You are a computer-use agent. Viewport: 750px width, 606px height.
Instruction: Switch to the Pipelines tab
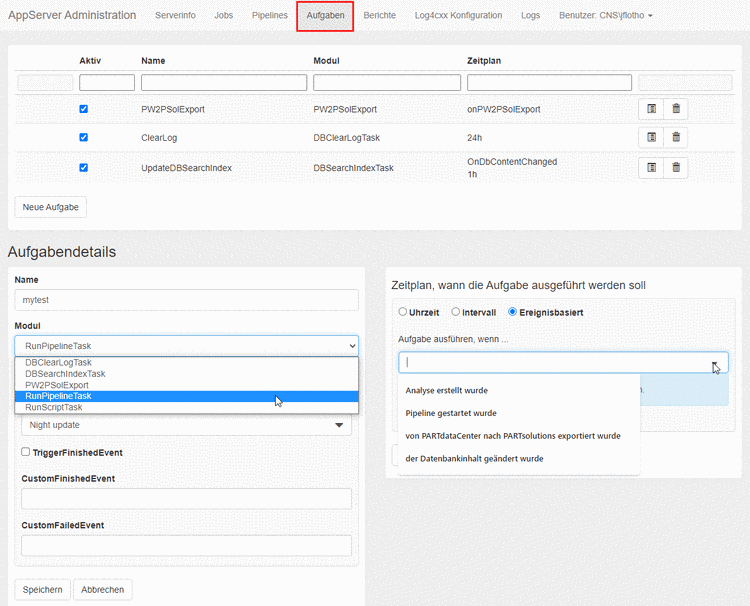270,16
